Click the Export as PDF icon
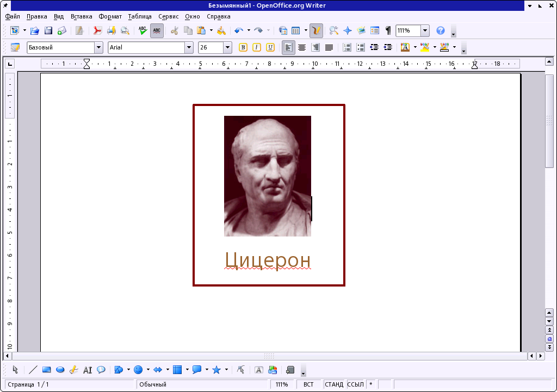The image size is (557, 392). 97,30
